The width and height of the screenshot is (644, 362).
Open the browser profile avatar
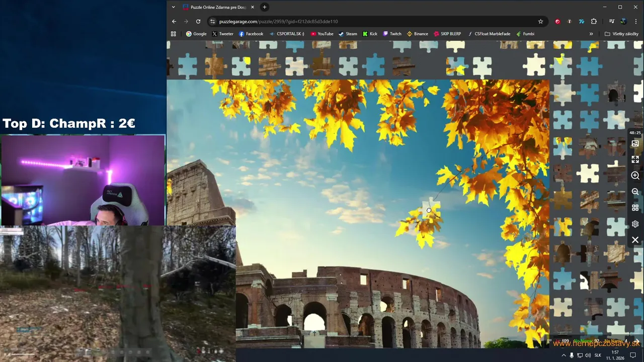(623, 22)
